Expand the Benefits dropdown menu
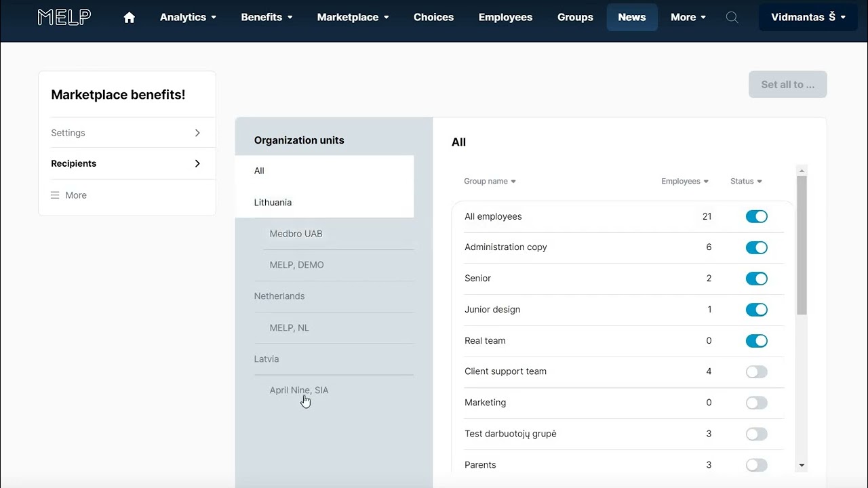868x488 pixels. click(x=267, y=18)
